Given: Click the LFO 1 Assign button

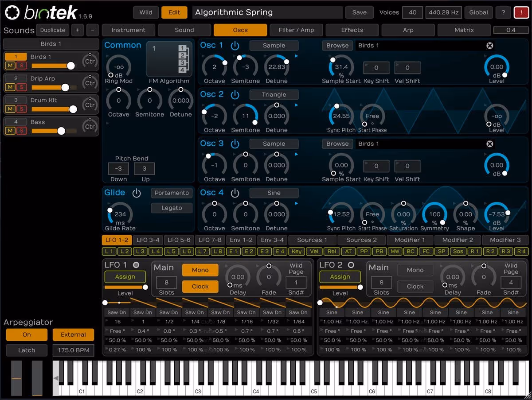Looking at the screenshot, I should coord(125,276).
